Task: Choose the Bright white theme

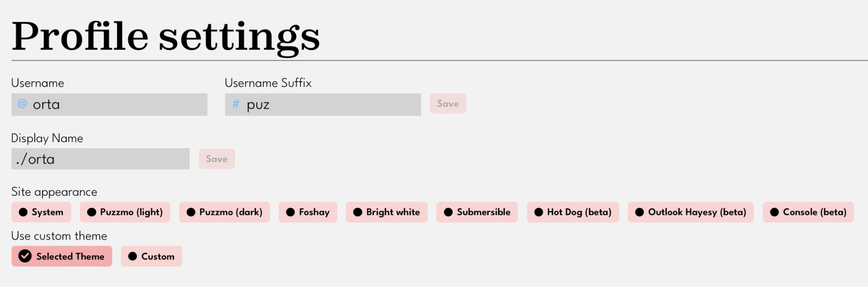Action: click(387, 212)
